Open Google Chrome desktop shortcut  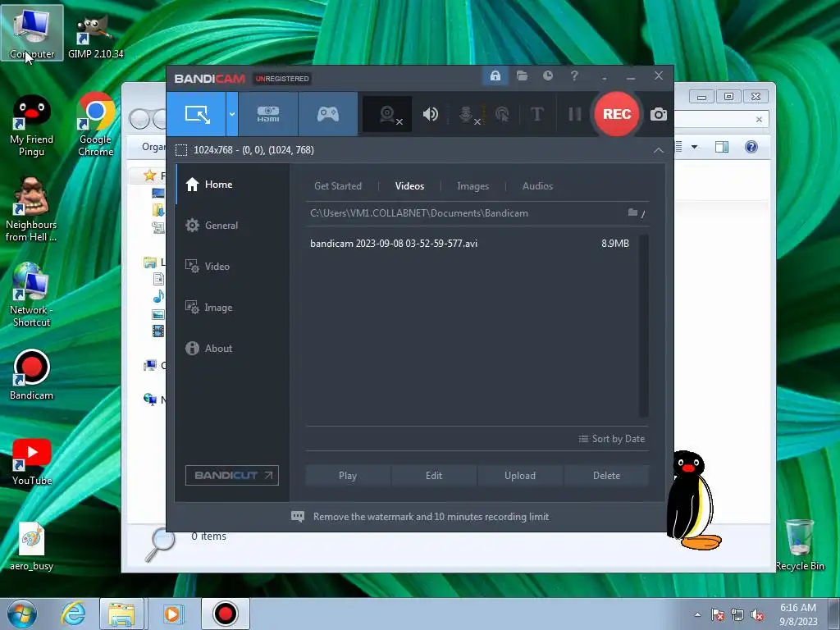click(95, 125)
